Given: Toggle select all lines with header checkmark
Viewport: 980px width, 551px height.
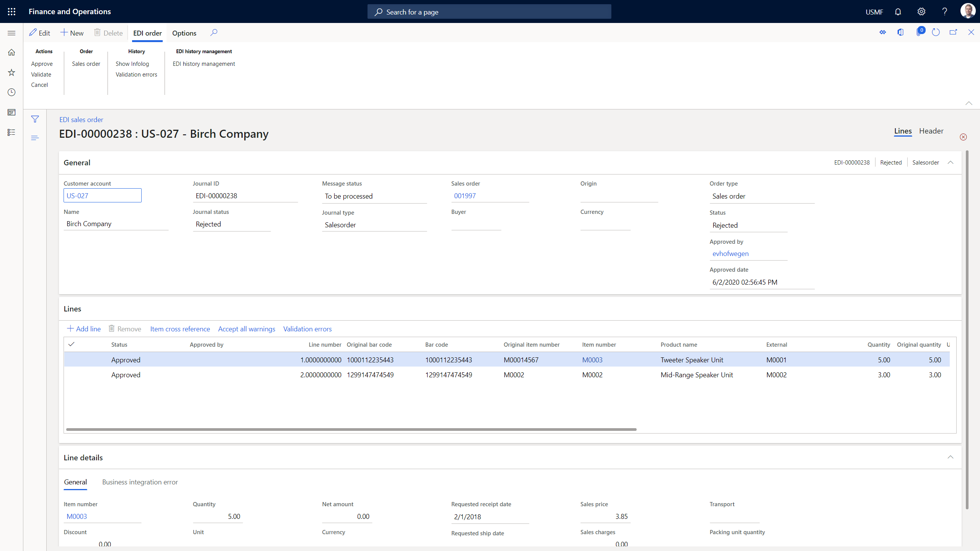Looking at the screenshot, I should (71, 344).
